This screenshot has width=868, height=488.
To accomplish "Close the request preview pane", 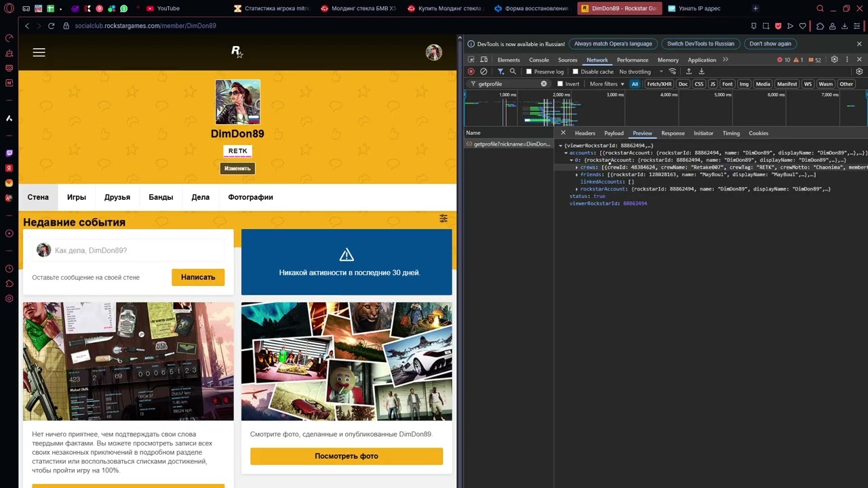I will point(563,133).
